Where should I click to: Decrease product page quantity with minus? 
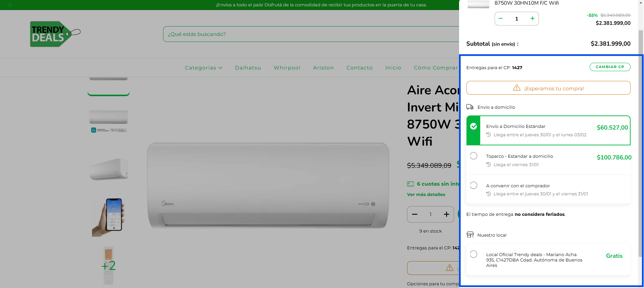pyautogui.click(x=415, y=214)
